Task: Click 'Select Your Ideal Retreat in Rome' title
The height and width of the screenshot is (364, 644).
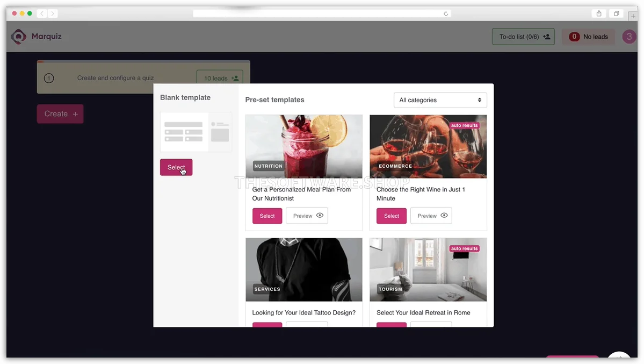Action: (423, 312)
